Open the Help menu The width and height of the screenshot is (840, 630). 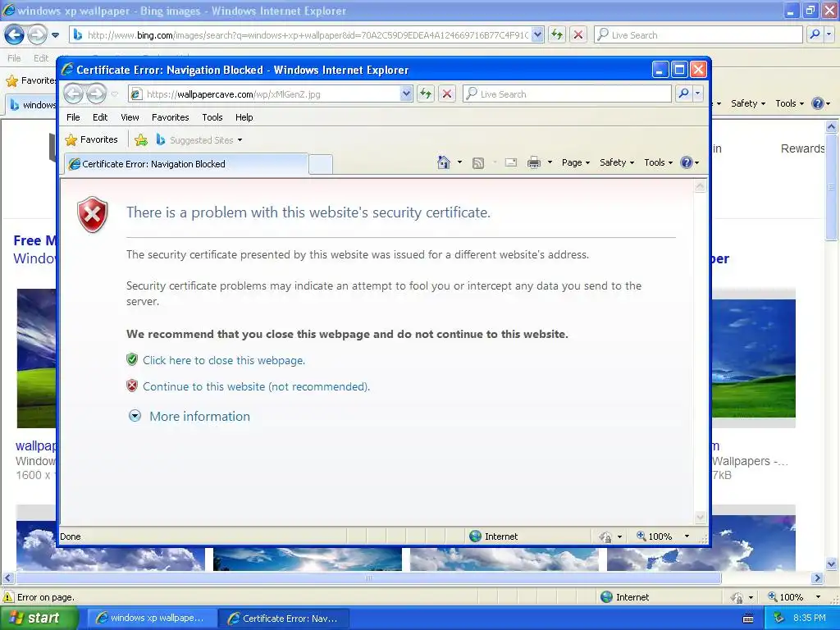[x=244, y=117]
